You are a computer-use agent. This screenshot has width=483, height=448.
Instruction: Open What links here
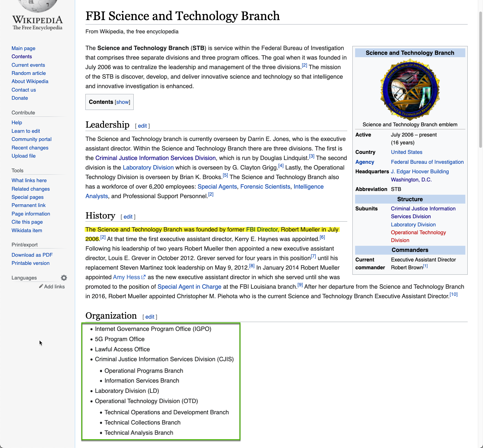(x=29, y=180)
